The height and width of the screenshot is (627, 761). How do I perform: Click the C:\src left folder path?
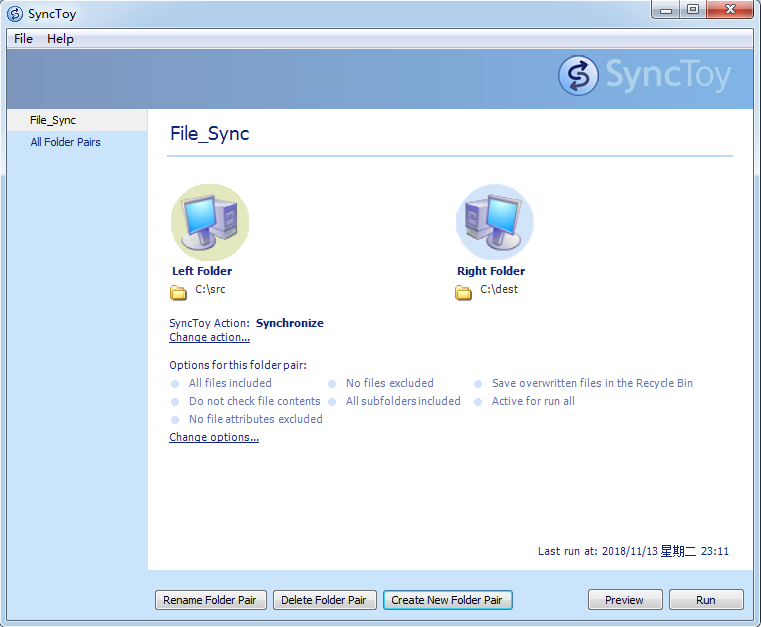[210, 289]
